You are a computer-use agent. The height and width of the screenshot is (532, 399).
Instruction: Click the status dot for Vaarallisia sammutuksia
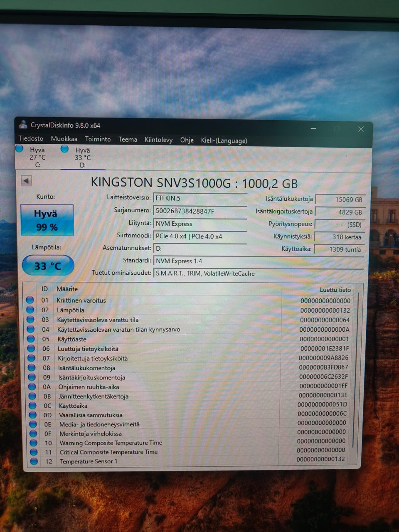[32, 415]
